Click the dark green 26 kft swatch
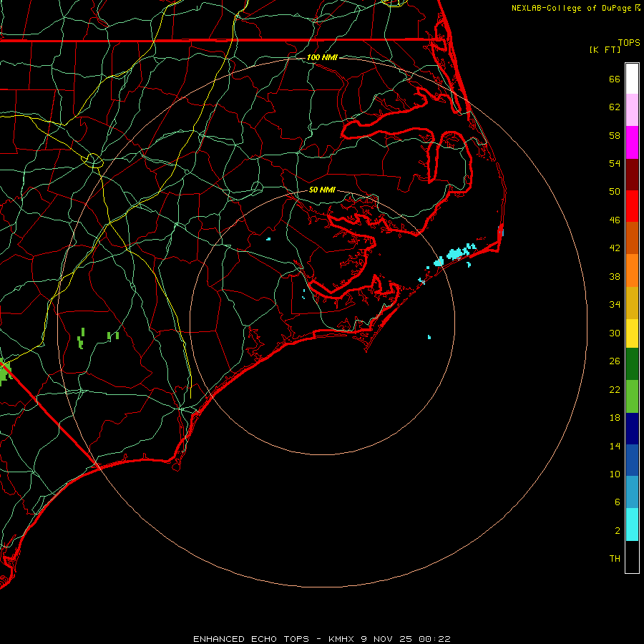 click(x=632, y=364)
